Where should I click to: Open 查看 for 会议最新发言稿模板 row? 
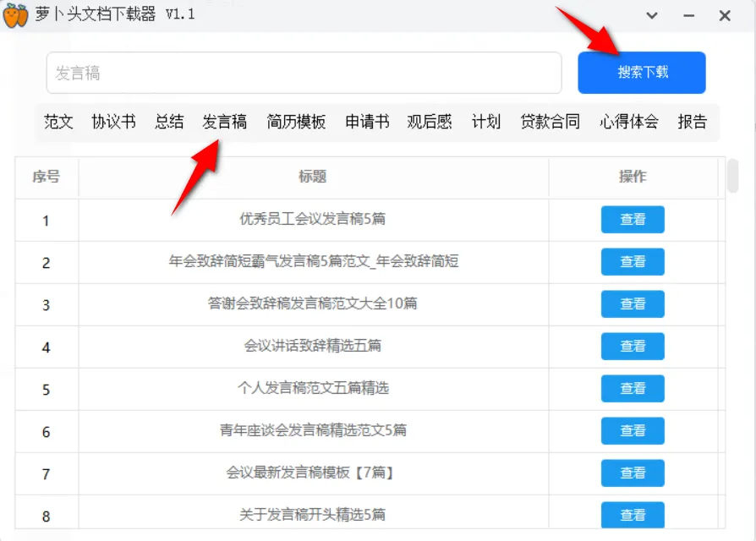point(633,473)
